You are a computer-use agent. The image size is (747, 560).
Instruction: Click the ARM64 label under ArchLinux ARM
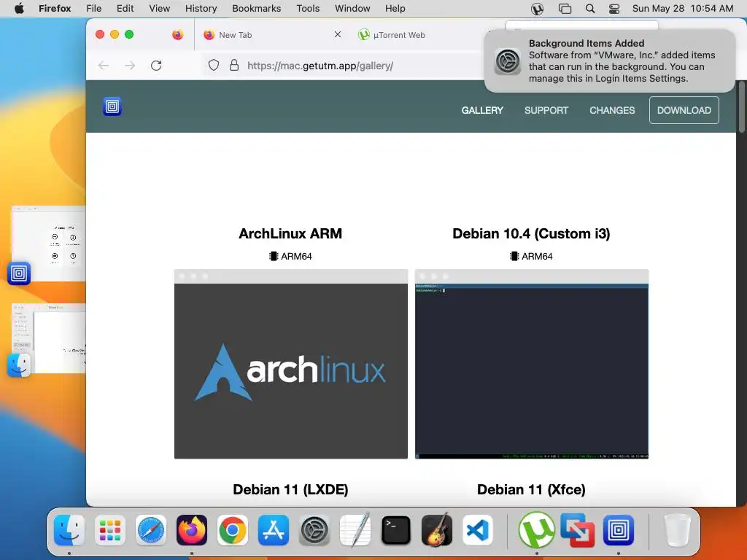pos(290,256)
